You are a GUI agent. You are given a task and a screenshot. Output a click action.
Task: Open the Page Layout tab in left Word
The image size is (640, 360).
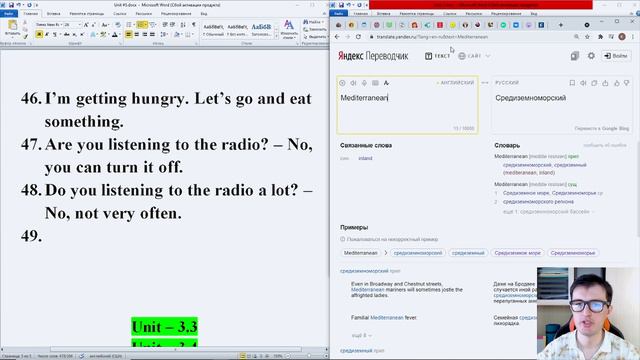[x=87, y=13]
